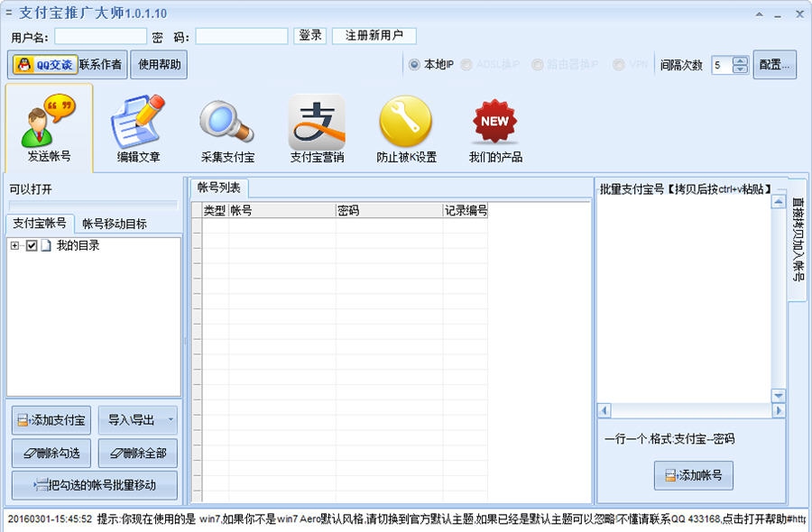Uncheck the 我的目录 checkbox
812x532 pixels.
(30, 244)
